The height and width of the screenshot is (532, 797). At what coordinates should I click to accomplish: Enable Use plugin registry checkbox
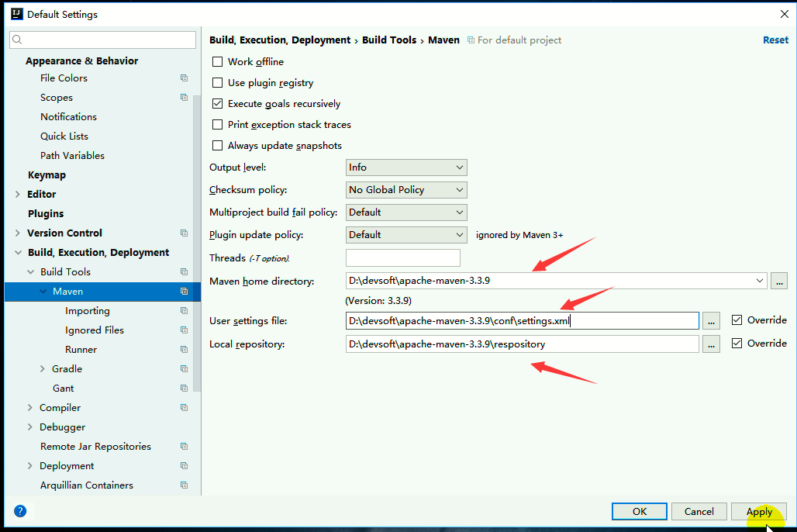click(218, 82)
